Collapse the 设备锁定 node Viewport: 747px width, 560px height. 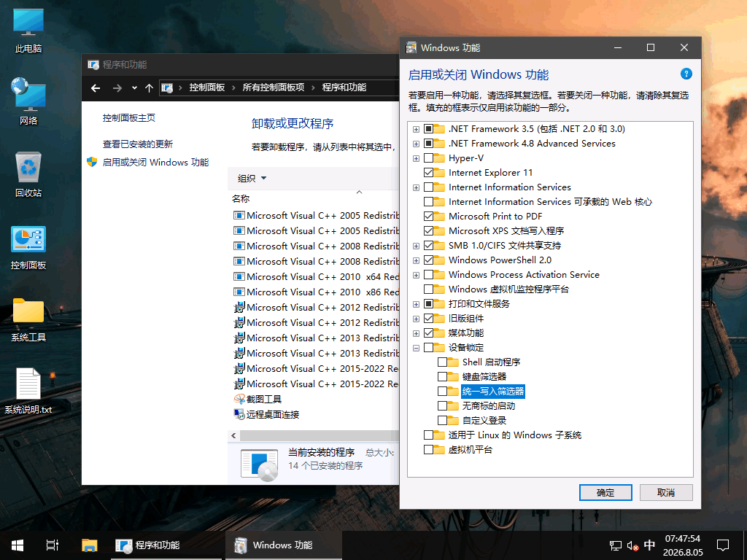click(416, 348)
